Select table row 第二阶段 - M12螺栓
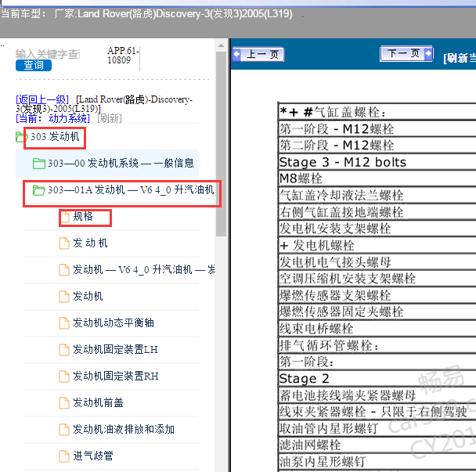The height and width of the screenshot is (472, 476). 377,146
